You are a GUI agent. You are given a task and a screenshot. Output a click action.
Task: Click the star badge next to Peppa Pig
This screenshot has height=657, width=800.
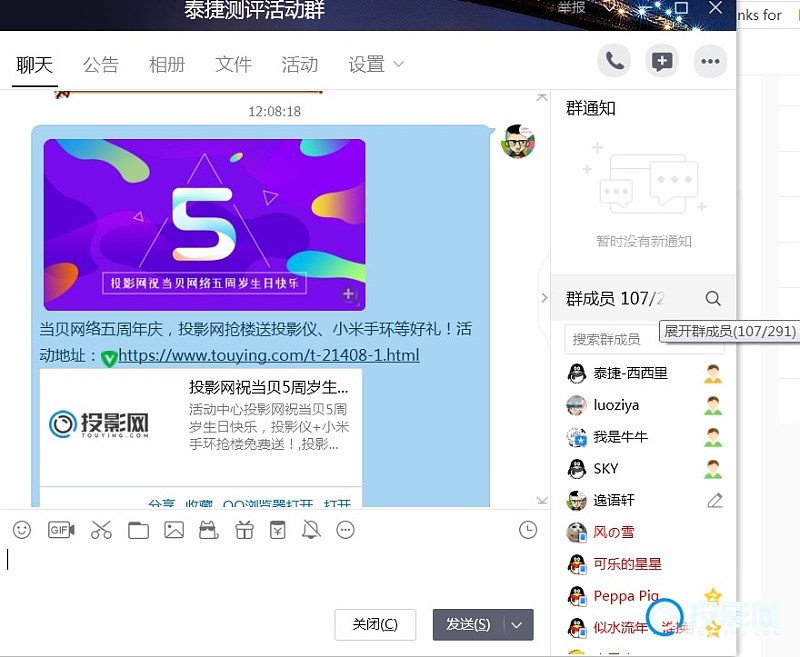713,595
